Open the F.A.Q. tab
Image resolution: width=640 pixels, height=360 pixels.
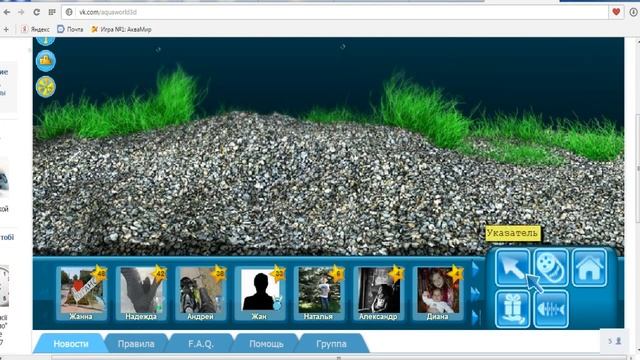pyautogui.click(x=201, y=344)
